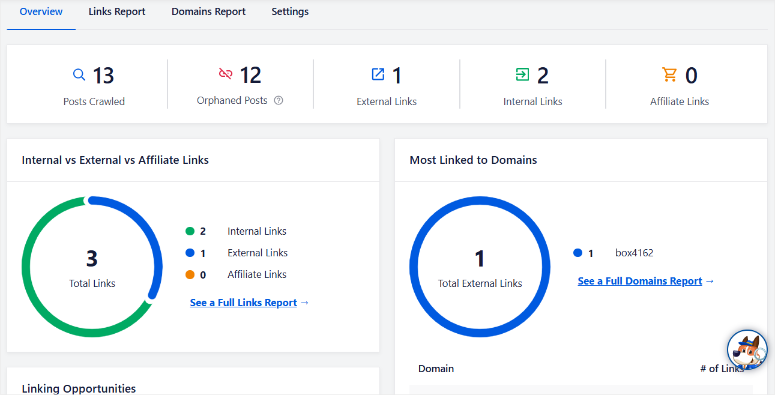Click the Affiliate Links stat label
This screenshot has width=775, height=395.
(679, 101)
